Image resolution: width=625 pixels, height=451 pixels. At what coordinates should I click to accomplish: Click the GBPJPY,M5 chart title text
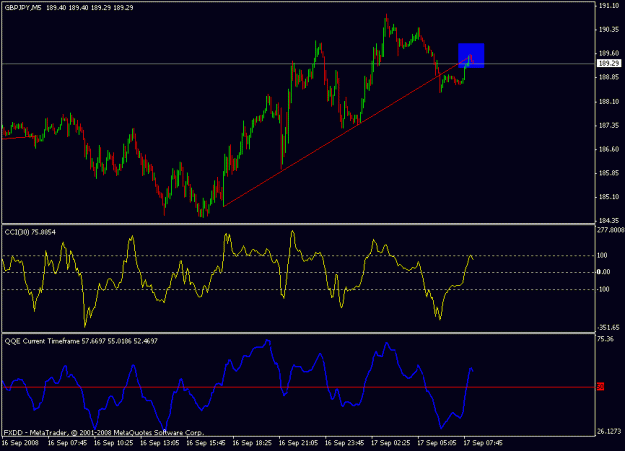click(x=22, y=8)
